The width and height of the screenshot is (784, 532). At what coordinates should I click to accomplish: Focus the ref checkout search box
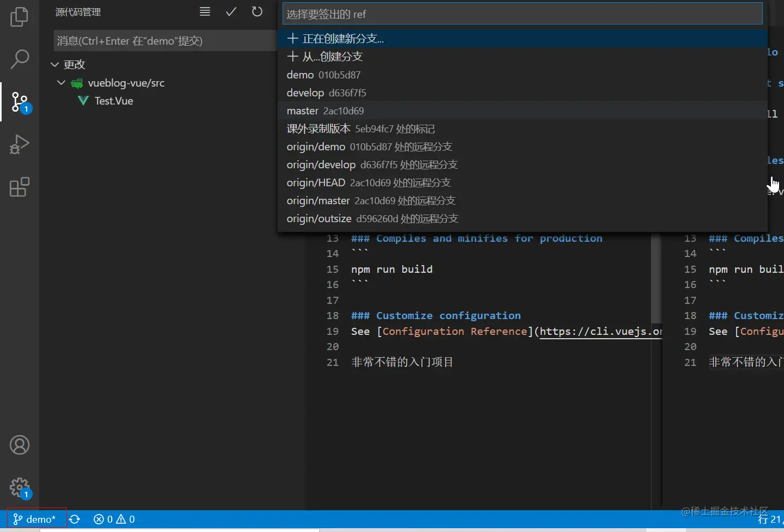point(522,14)
